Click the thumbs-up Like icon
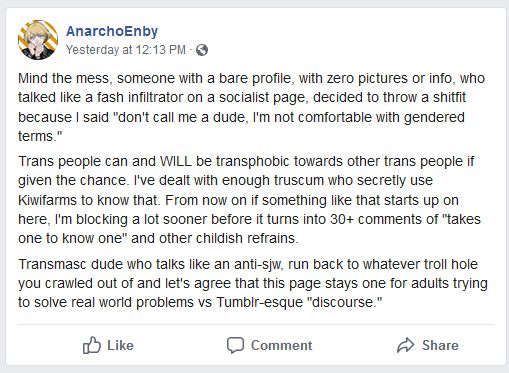This screenshot has width=509, height=373. (92, 345)
